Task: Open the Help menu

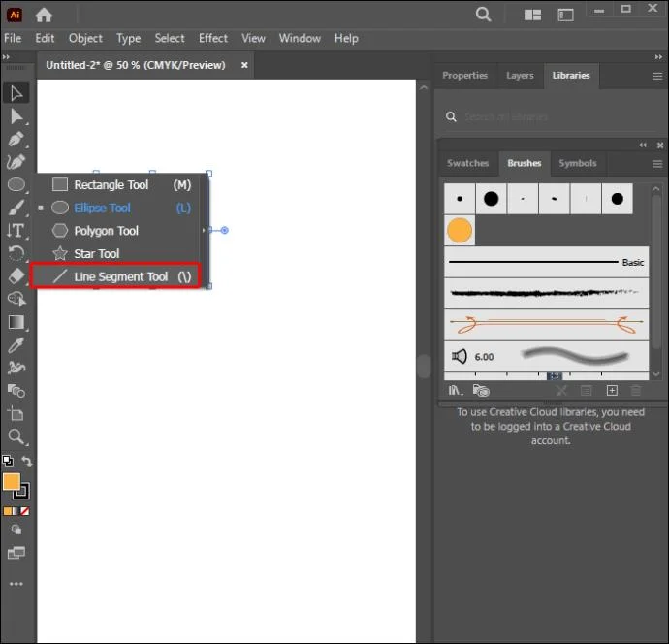Action: click(x=346, y=38)
